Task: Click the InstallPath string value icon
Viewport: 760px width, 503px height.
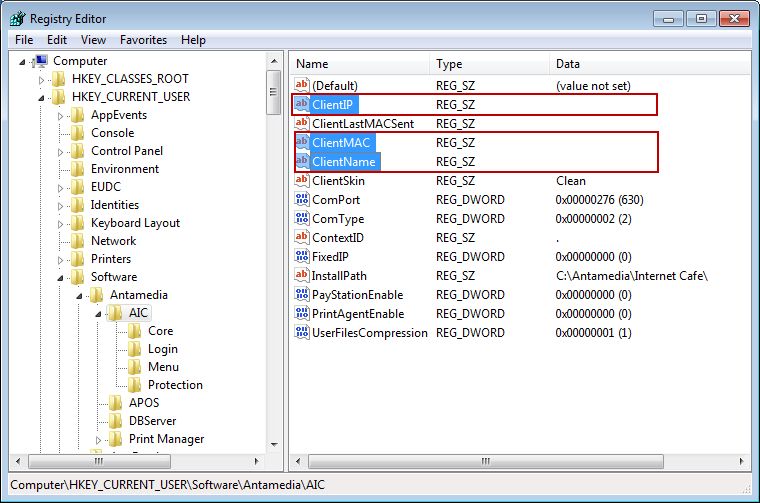Action: click(301, 275)
